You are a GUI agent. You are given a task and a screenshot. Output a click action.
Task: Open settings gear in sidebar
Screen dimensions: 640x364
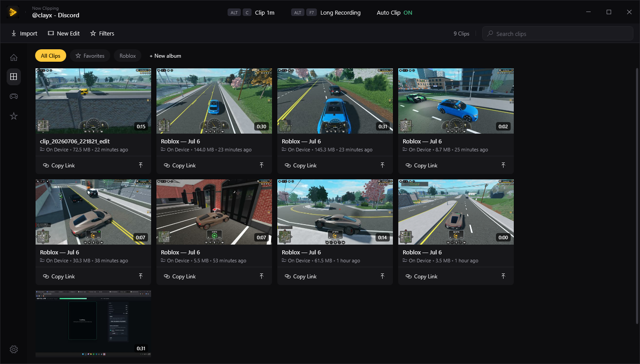click(x=14, y=349)
